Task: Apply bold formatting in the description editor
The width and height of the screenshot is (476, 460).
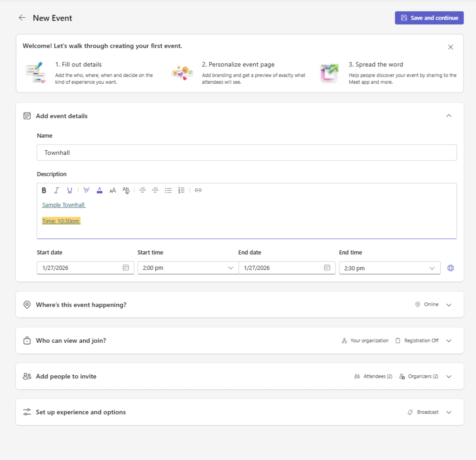Action: (44, 190)
